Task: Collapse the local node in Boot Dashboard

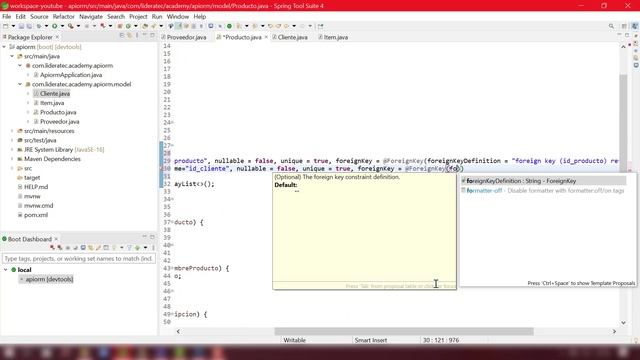Action: click(6, 270)
